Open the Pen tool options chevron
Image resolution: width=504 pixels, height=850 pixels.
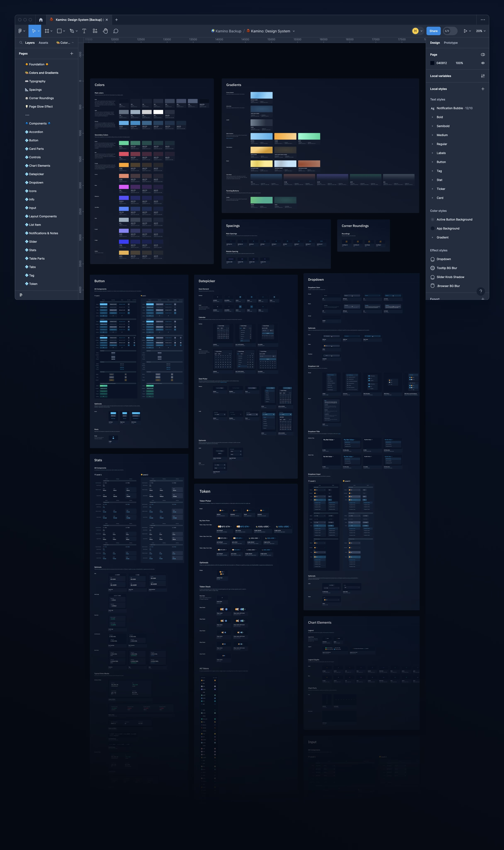(77, 31)
